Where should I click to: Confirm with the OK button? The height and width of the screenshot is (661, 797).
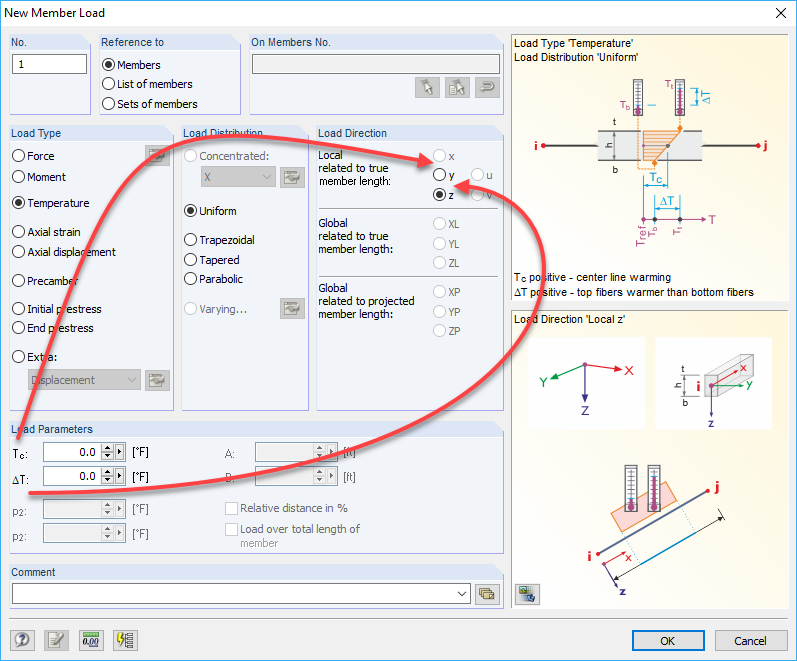(x=668, y=641)
